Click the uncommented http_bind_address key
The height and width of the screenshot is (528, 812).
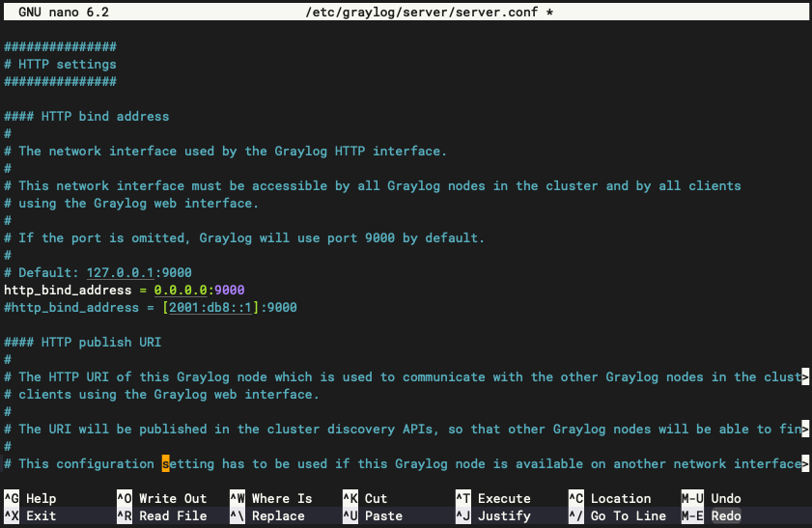coord(68,291)
